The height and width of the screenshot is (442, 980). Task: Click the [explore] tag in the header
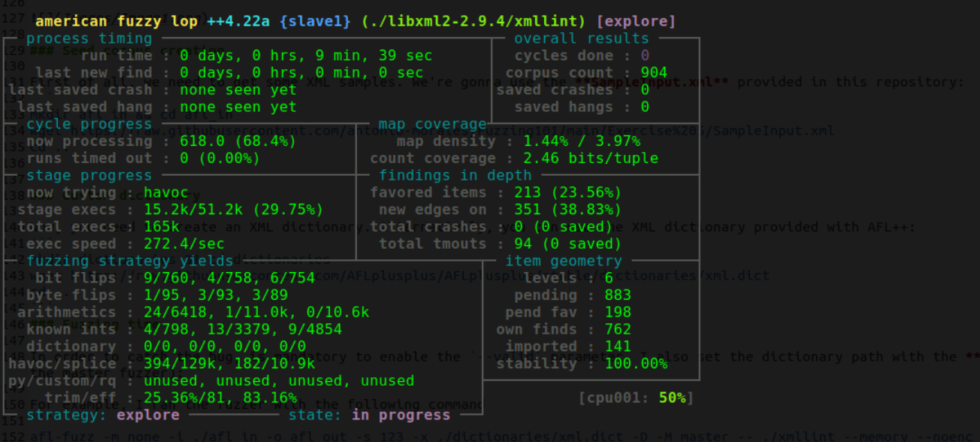coord(636,21)
